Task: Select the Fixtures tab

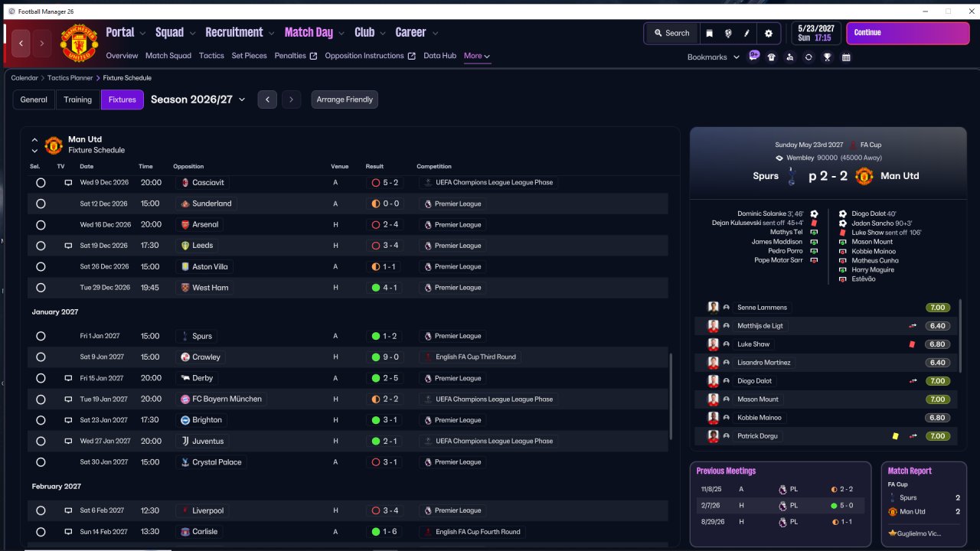Action: click(122, 99)
